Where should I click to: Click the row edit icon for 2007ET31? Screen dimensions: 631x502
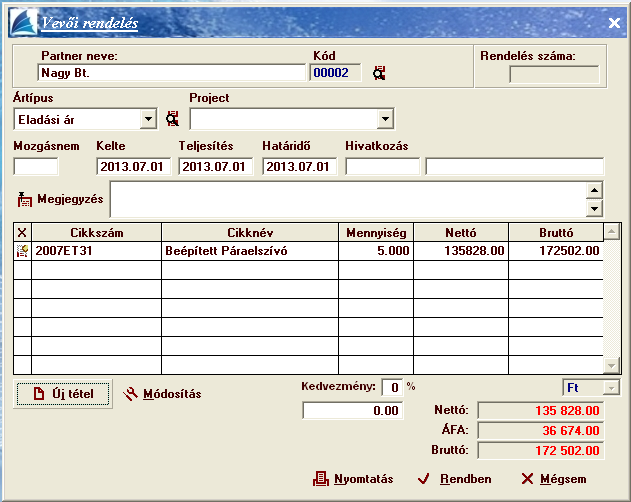click(22, 251)
